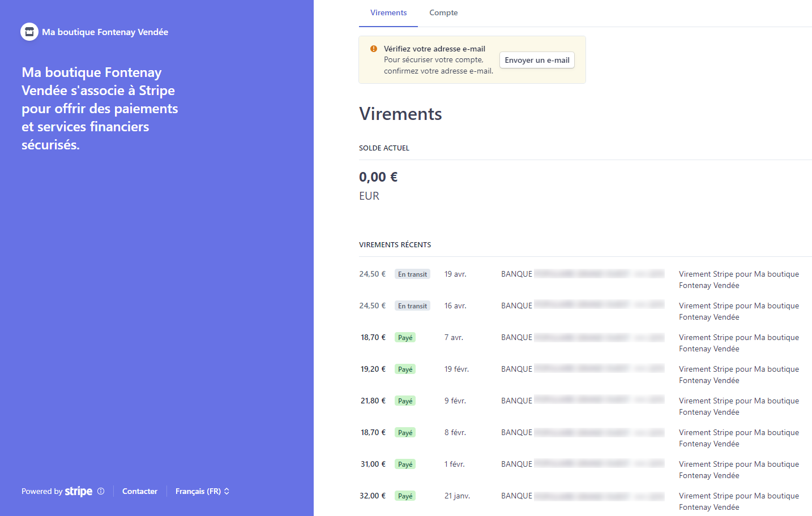Click the Stripe logo in footer
Screen dimensions: 812x516
79,491
